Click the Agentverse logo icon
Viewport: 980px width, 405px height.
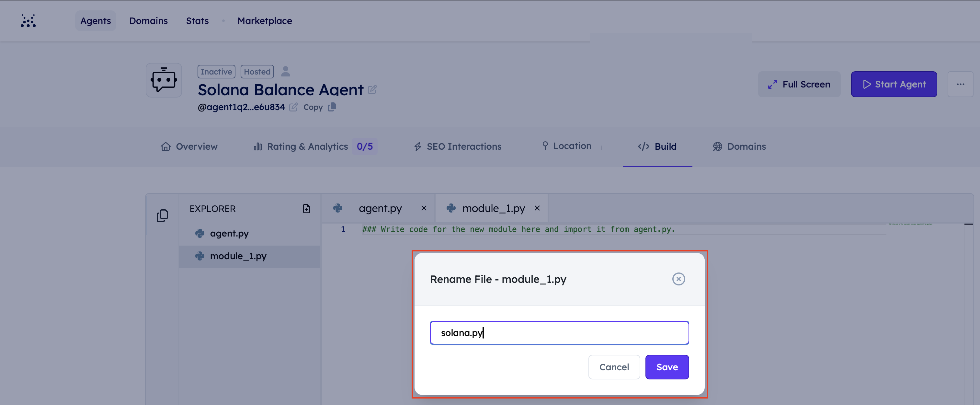[x=28, y=21]
